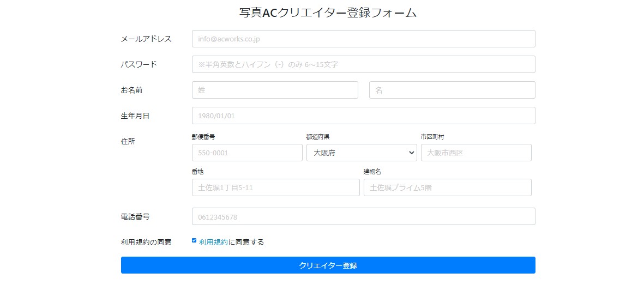Click the 市区町村 city input field

click(x=476, y=153)
